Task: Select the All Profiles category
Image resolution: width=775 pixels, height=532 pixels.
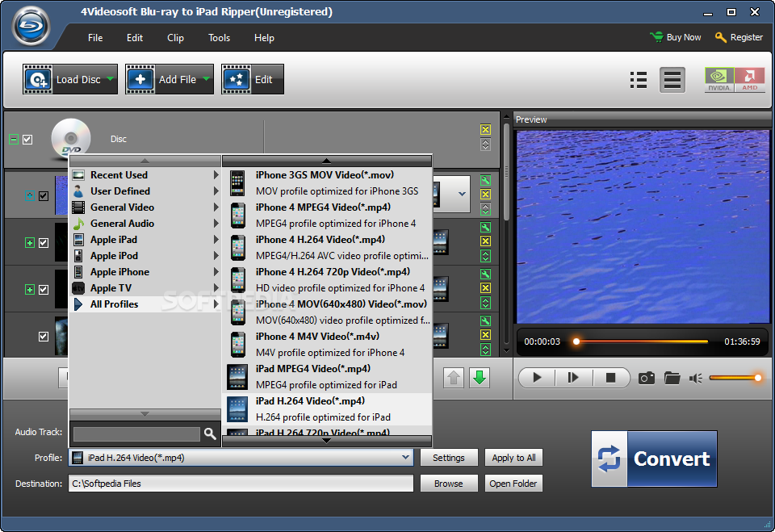Action: click(x=145, y=304)
